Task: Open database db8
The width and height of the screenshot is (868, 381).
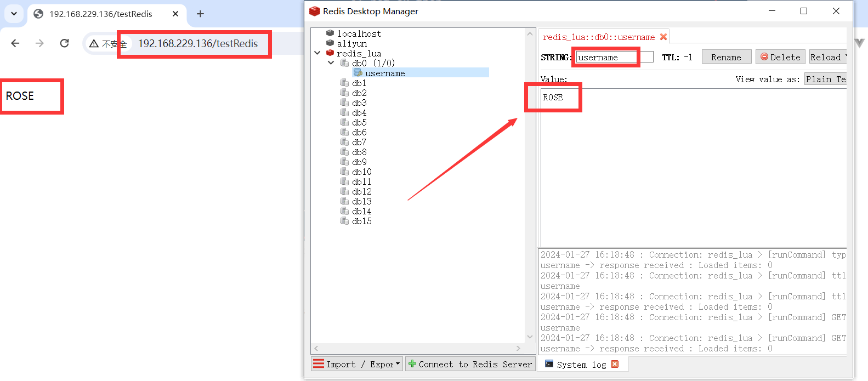Action: (x=359, y=152)
